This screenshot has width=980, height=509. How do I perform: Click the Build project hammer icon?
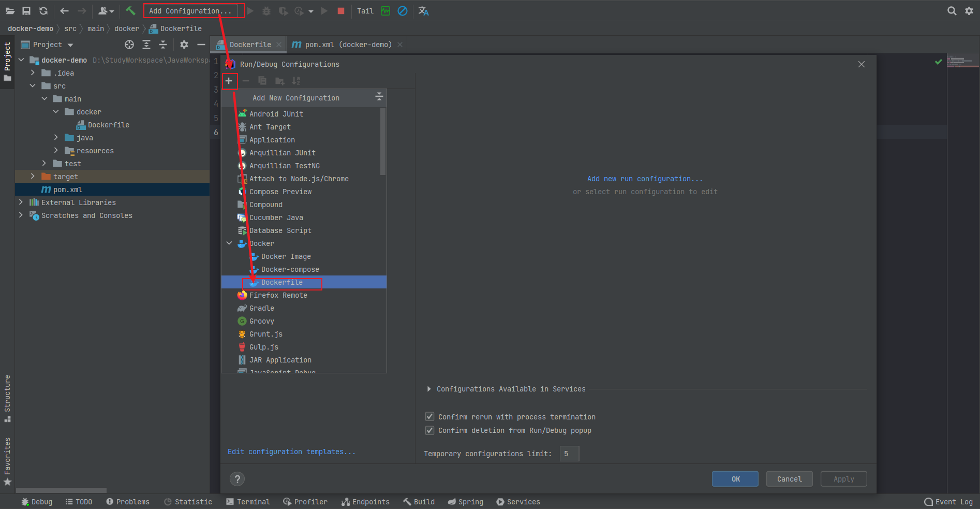click(130, 11)
